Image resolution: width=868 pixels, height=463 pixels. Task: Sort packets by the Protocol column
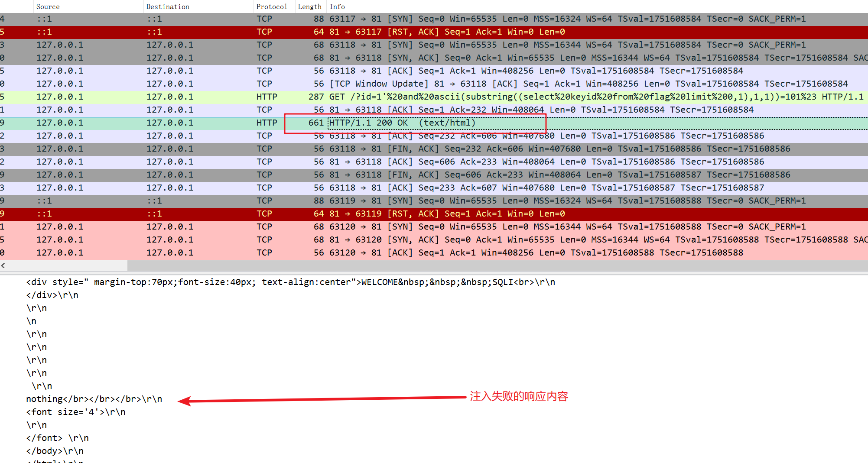point(272,6)
